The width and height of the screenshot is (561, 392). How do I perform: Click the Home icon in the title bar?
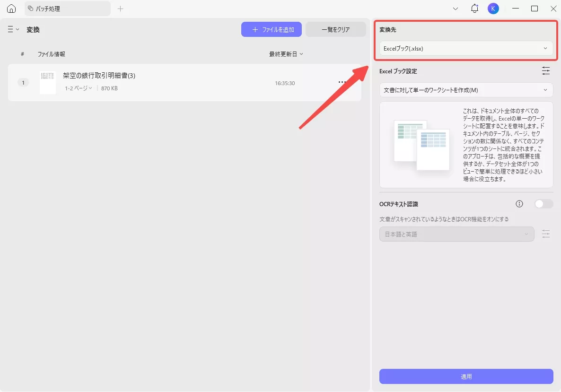10,8
